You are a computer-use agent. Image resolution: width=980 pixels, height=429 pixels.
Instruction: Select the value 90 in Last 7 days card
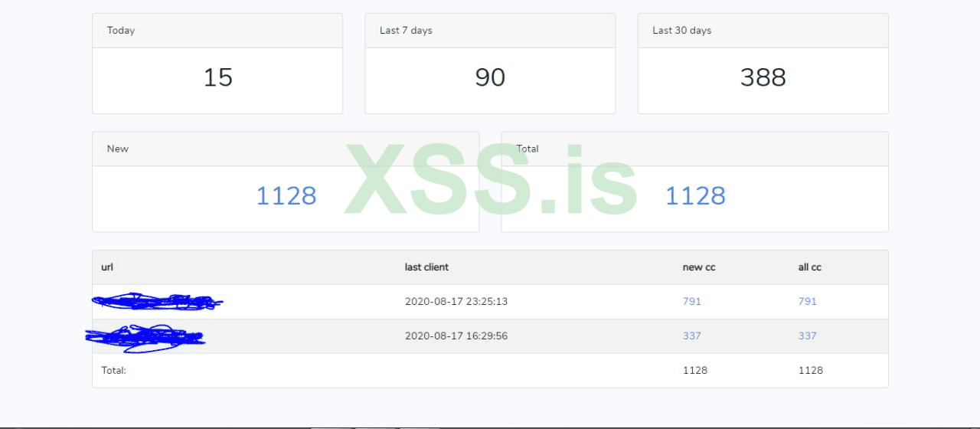(490, 77)
